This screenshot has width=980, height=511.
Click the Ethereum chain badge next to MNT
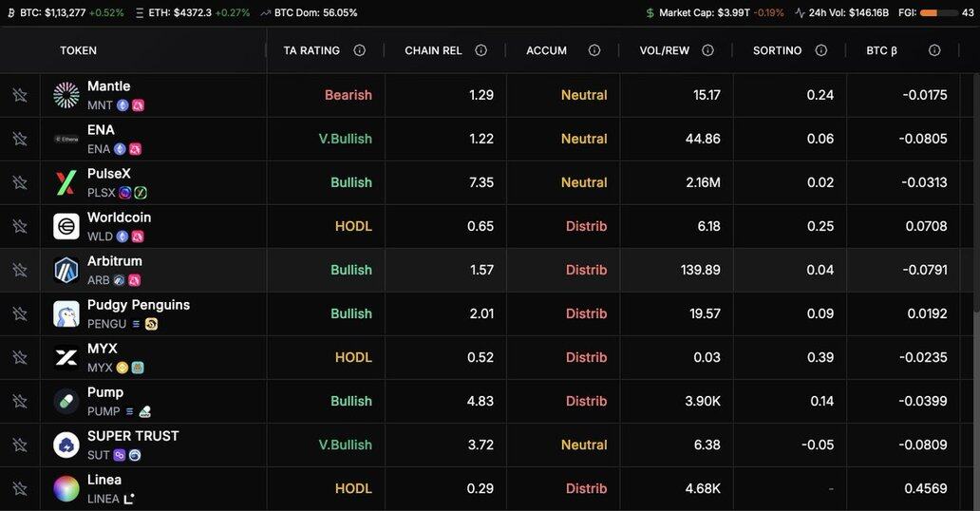pyautogui.click(x=123, y=105)
